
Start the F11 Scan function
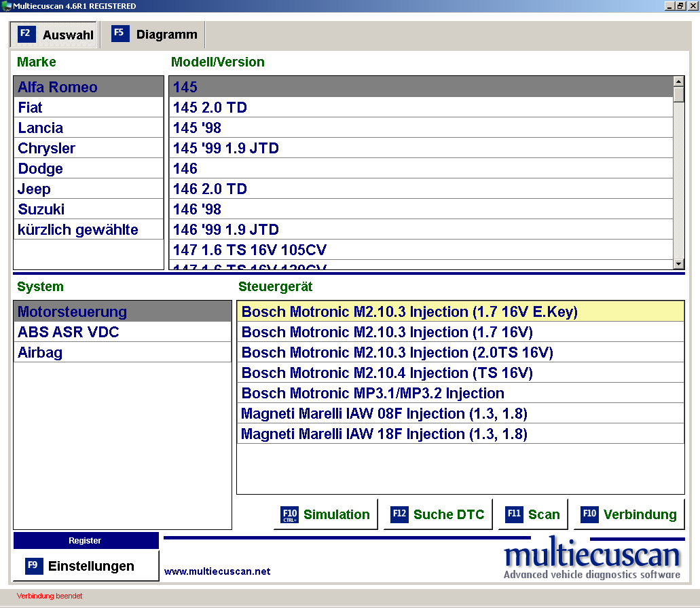533,514
